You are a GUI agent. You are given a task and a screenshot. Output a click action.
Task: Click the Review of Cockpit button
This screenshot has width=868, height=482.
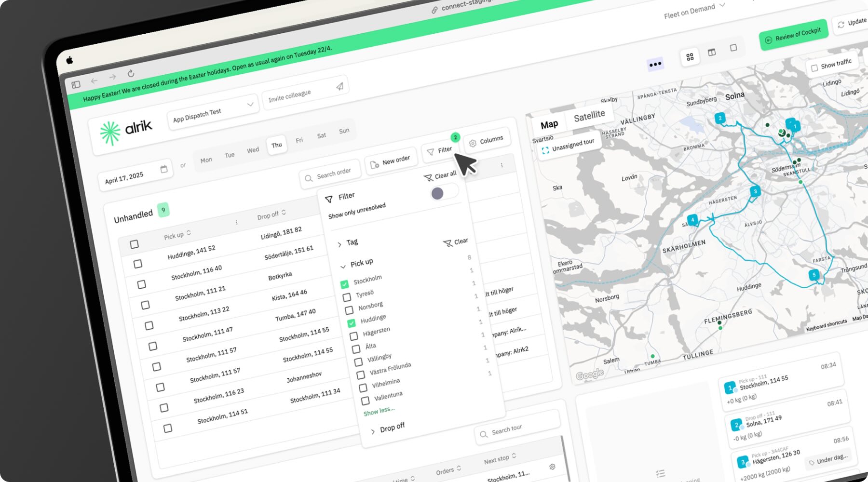(x=793, y=35)
